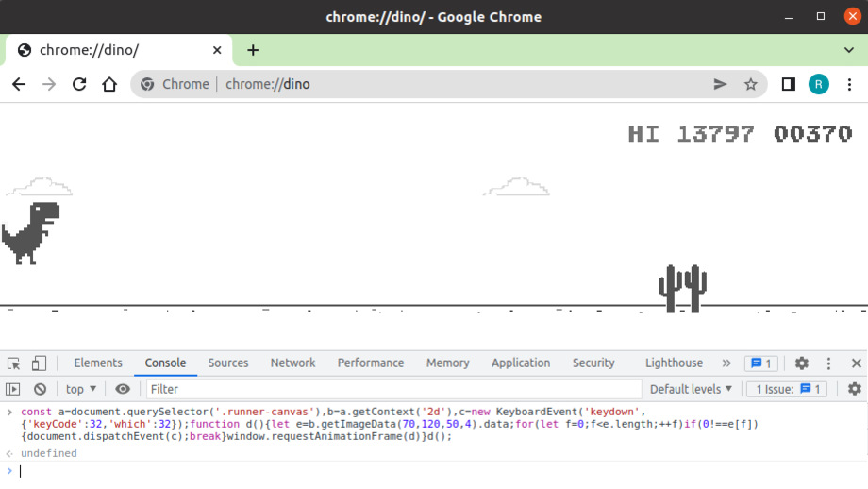Open the issues counter badge in tab bar
The width and height of the screenshot is (868, 489).
(x=761, y=363)
